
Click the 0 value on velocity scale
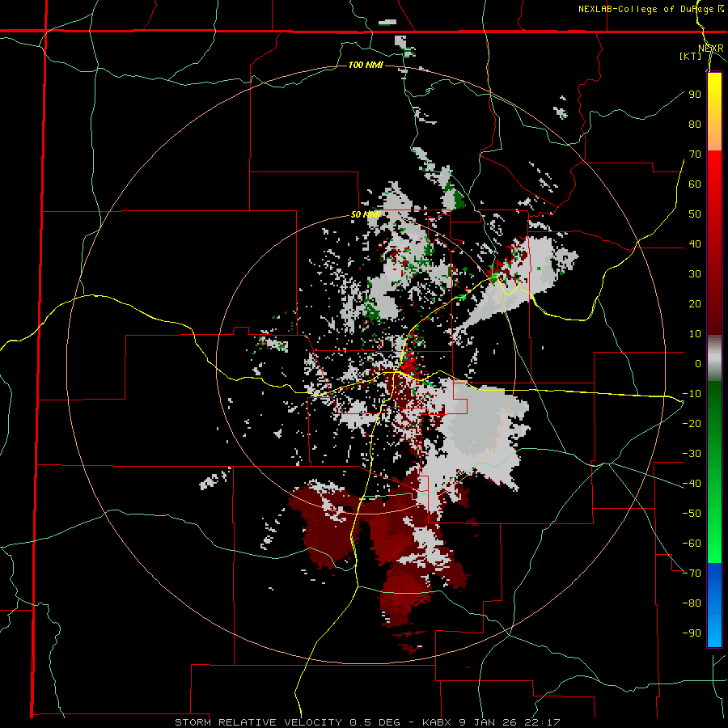[698, 364]
